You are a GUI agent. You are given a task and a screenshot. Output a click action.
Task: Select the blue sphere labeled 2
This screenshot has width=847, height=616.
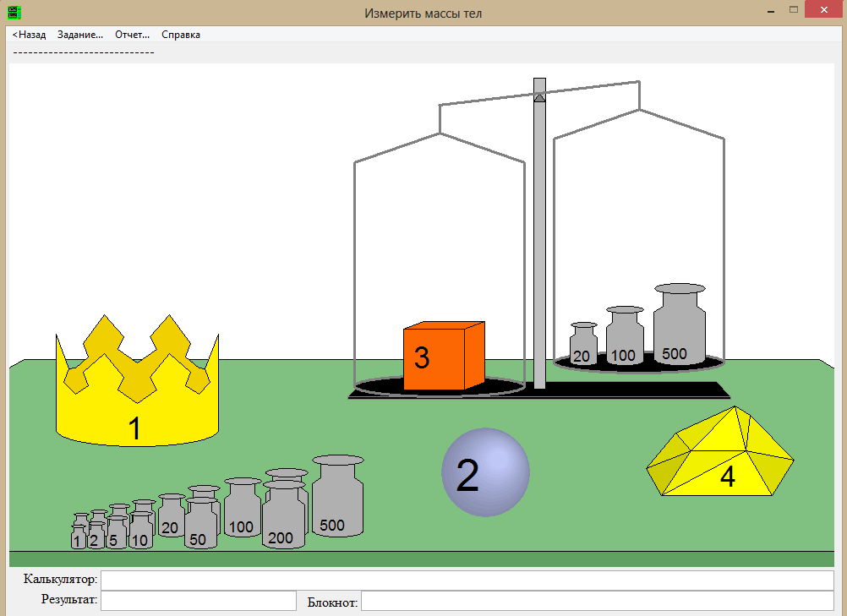(485, 472)
